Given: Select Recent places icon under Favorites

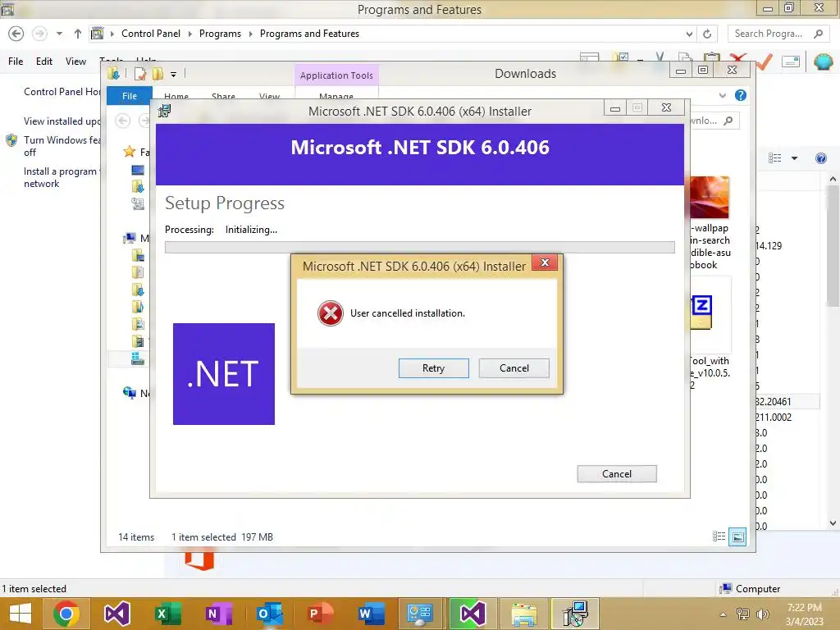Looking at the screenshot, I should (x=138, y=203).
